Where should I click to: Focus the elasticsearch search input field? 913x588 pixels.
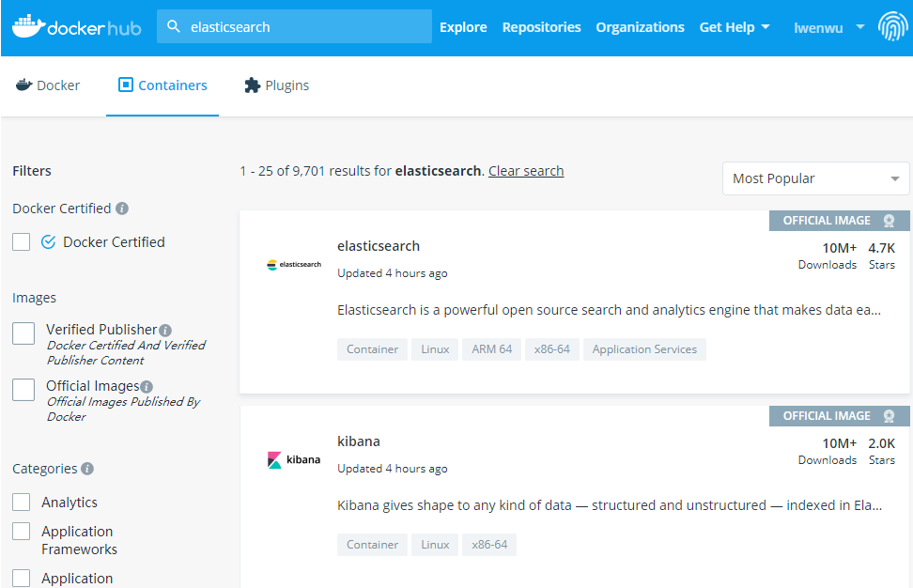[294, 26]
